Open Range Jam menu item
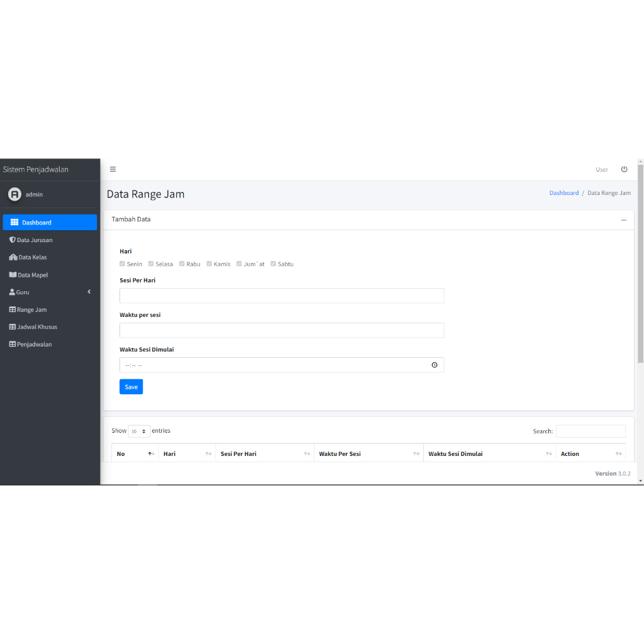The width and height of the screenshot is (644, 644). (x=50, y=309)
